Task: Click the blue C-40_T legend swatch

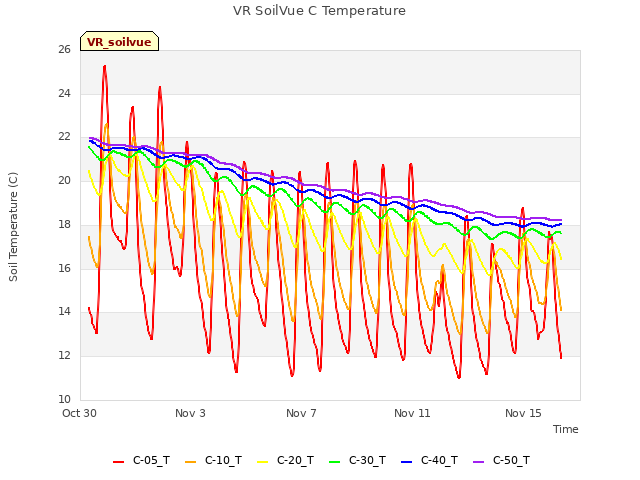Action: (x=406, y=462)
